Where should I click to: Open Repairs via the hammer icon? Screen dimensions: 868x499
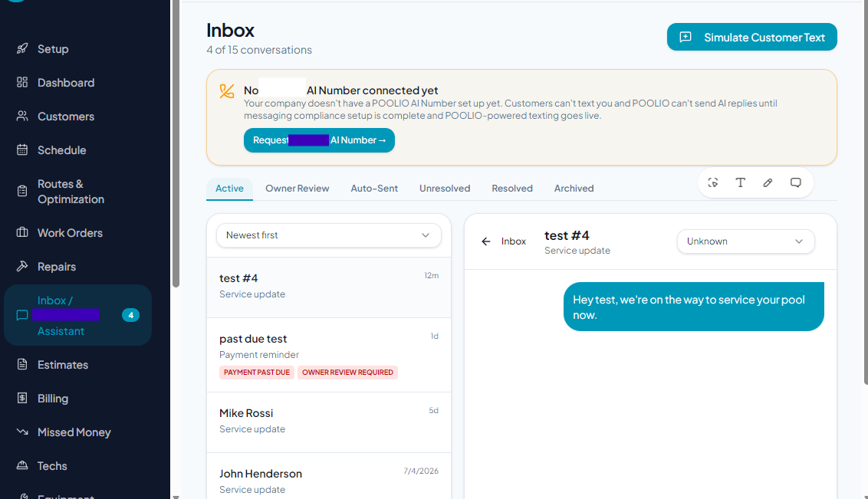tap(22, 267)
